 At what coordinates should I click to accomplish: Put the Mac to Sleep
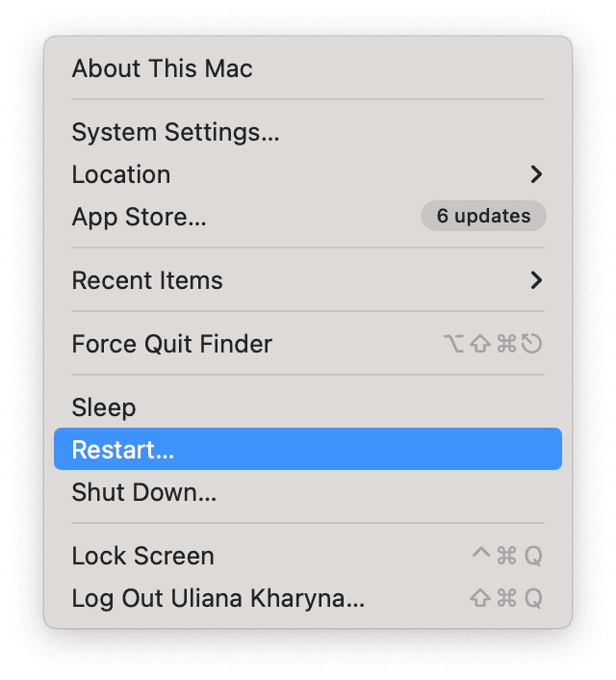[x=104, y=407]
